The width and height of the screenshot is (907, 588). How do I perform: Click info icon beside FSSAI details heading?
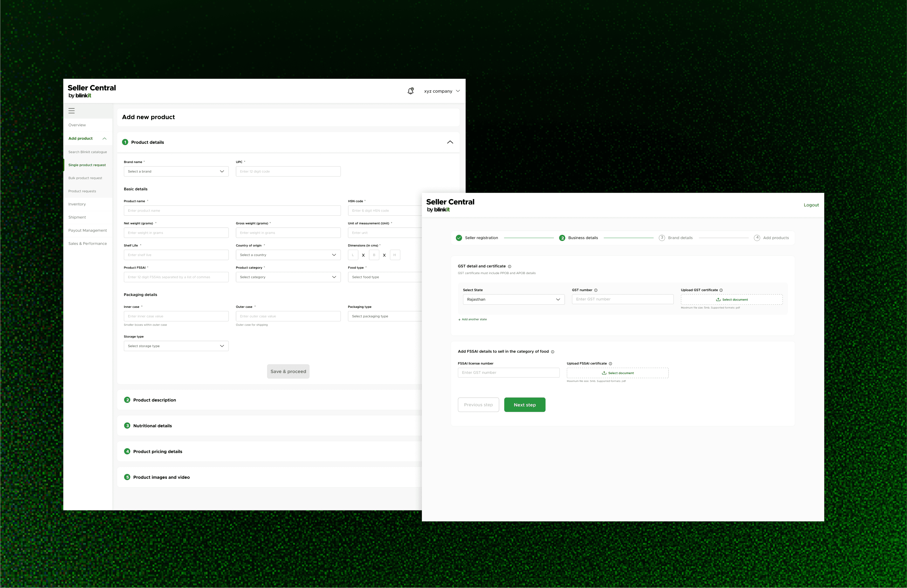coord(553,352)
